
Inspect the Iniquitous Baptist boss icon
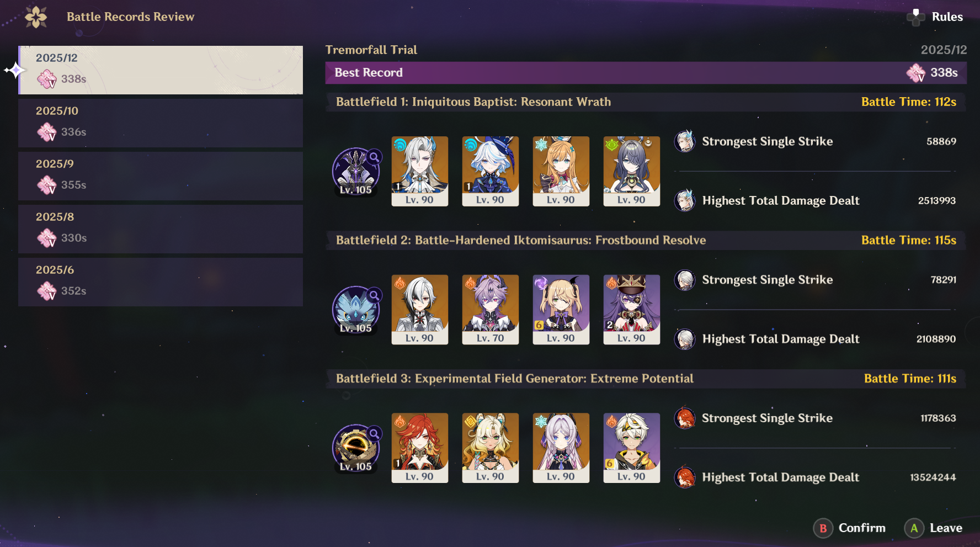356,172
